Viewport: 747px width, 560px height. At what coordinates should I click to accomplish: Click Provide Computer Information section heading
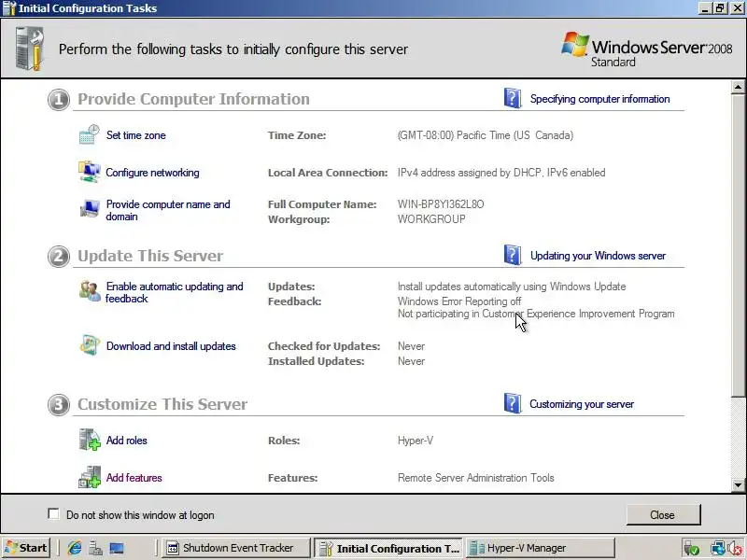tap(193, 99)
